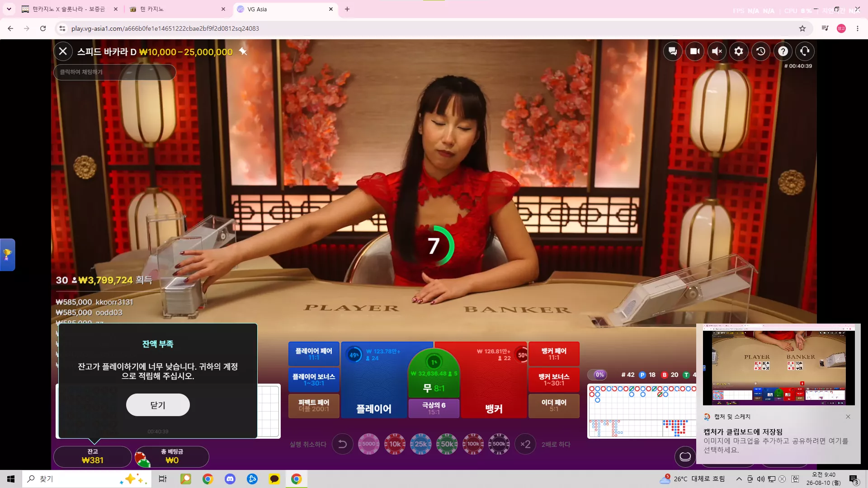Bet on 뱅커 보너스 1~30:1
This screenshot has height=488, width=868.
point(554,380)
